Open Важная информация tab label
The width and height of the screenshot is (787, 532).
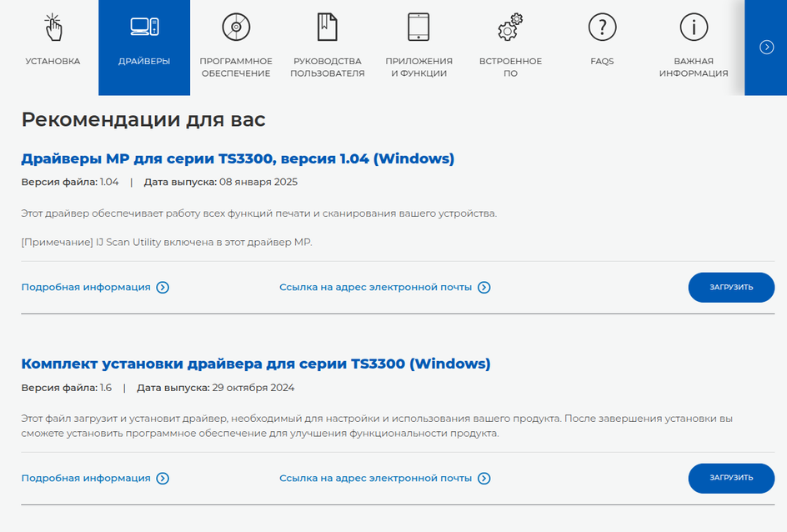pyautogui.click(x=694, y=68)
